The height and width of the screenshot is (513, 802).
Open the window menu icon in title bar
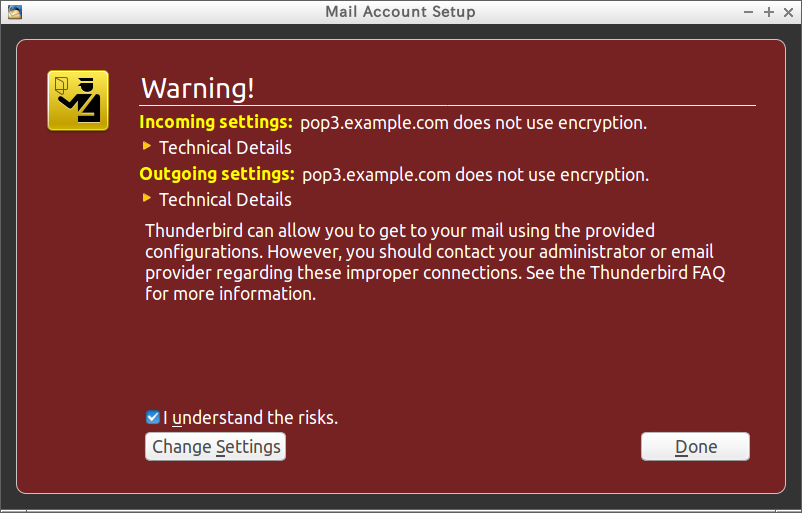point(12,12)
